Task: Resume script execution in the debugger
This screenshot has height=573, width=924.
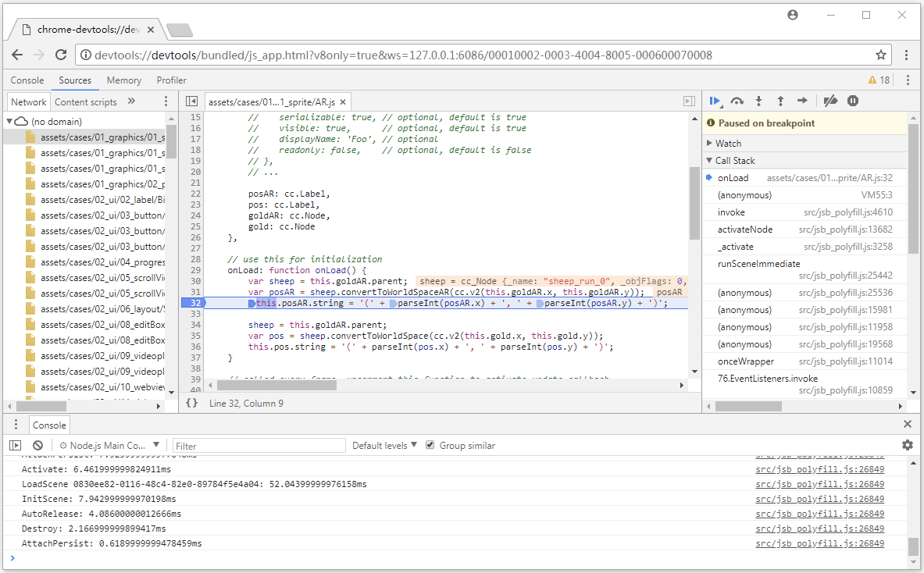Action: 715,101
